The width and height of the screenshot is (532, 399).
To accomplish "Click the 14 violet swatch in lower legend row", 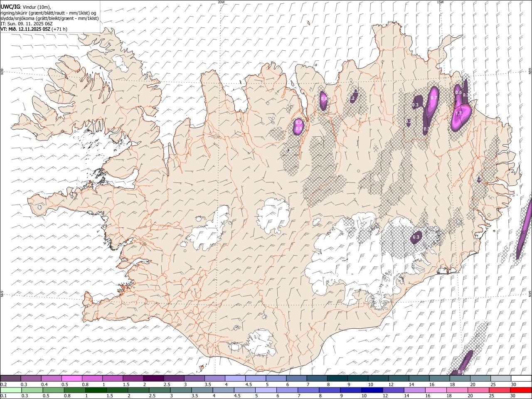I will (415, 390).
